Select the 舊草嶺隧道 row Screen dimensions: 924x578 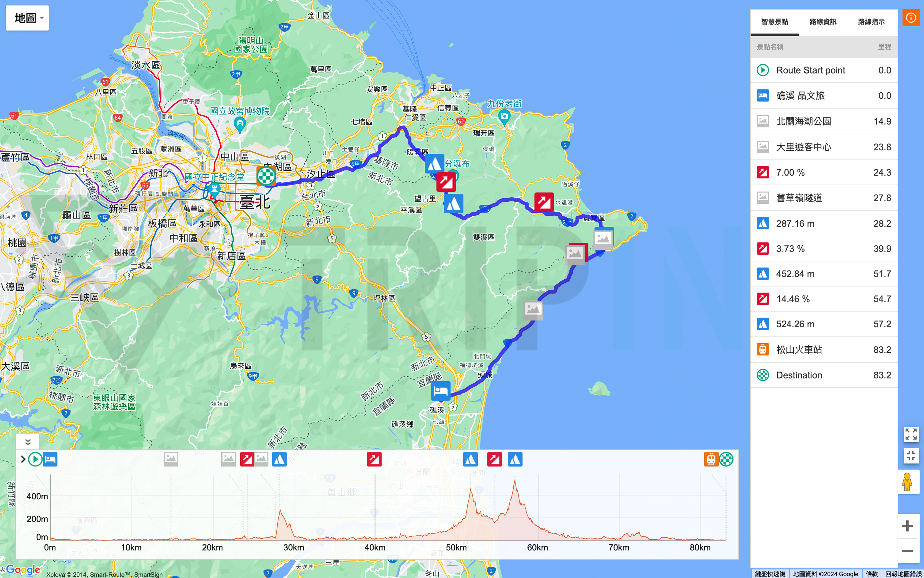coord(824,198)
